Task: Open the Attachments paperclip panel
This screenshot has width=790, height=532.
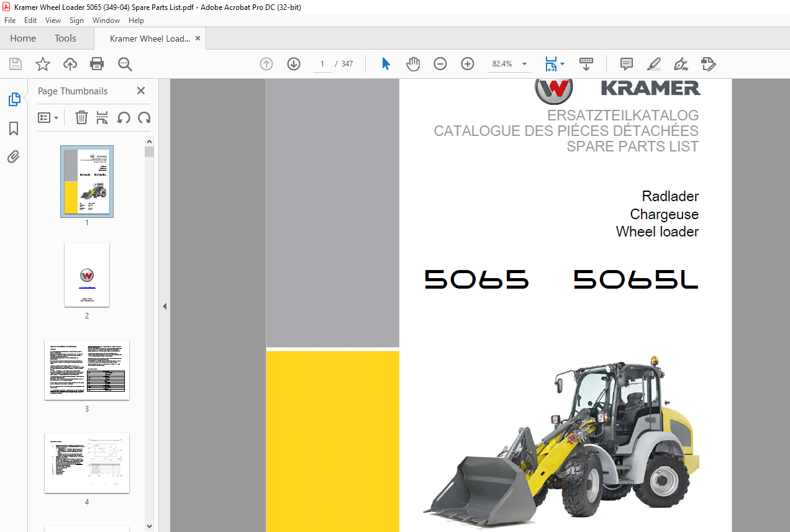Action: click(x=14, y=157)
